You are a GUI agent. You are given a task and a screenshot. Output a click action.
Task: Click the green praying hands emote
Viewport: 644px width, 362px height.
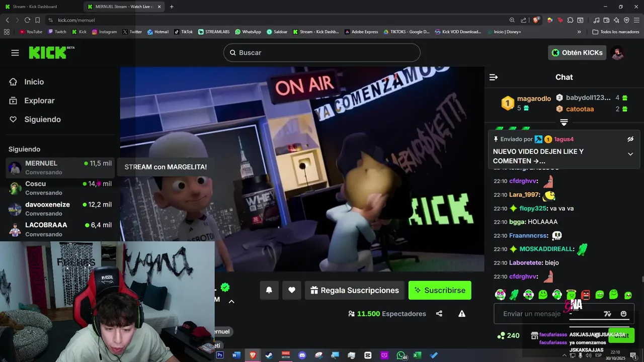click(x=514, y=295)
